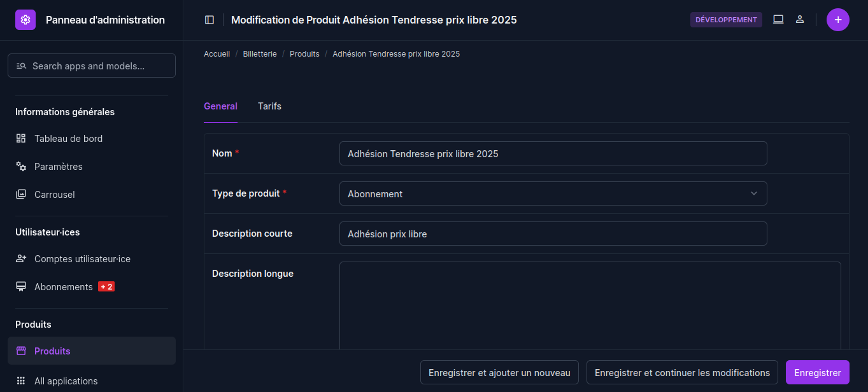Open the user account icon menu

click(x=800, y=20)
